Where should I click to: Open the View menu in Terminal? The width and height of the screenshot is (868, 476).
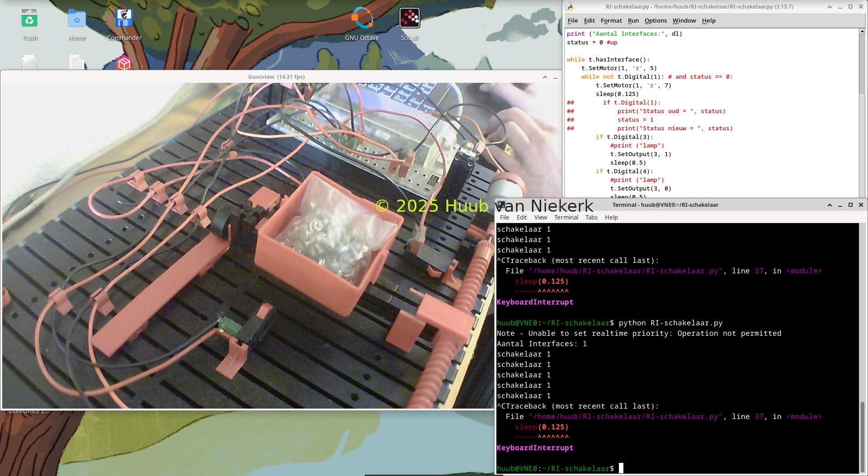pyautogui.click(x=540, y=218)
